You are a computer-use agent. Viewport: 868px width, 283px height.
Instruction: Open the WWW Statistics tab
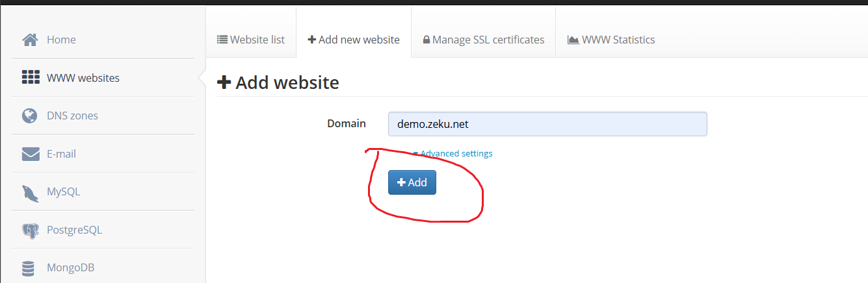[x=611, y=40]
